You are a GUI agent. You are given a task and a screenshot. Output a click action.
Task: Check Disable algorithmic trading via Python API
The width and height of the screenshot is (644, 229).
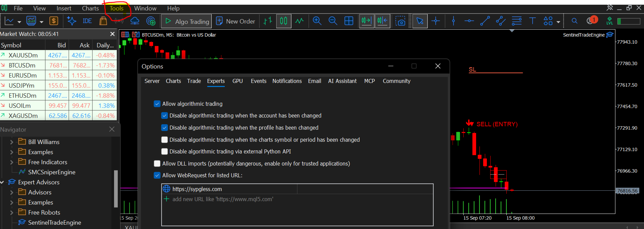point(165,151)
